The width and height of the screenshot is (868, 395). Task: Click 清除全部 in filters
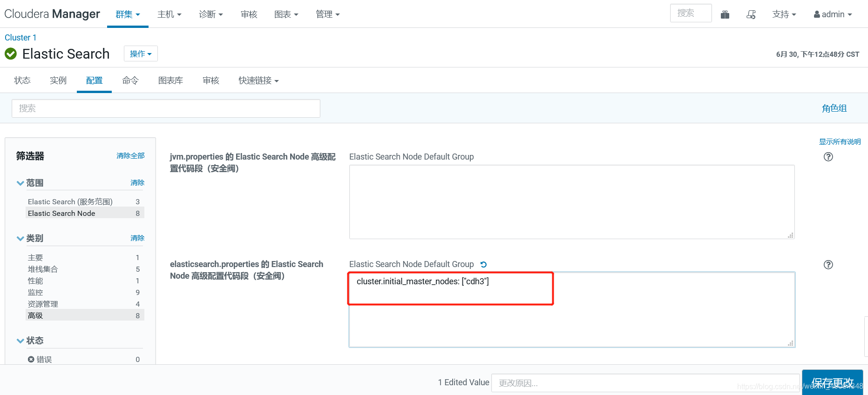click(130, 156)
